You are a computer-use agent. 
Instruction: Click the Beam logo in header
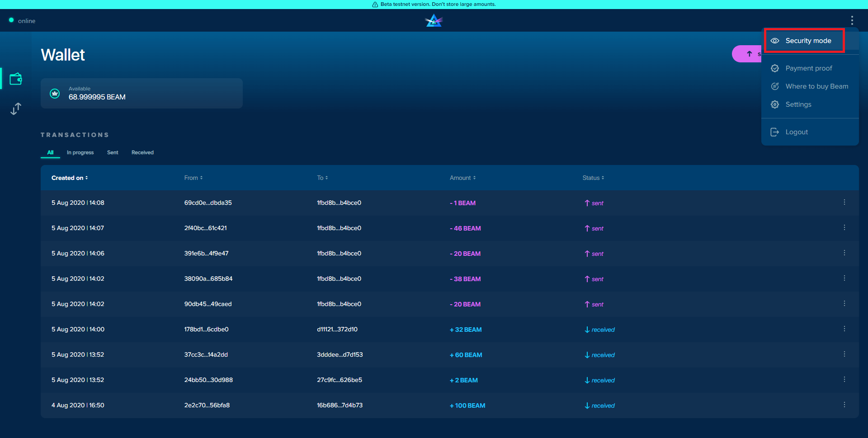[434, 21]
